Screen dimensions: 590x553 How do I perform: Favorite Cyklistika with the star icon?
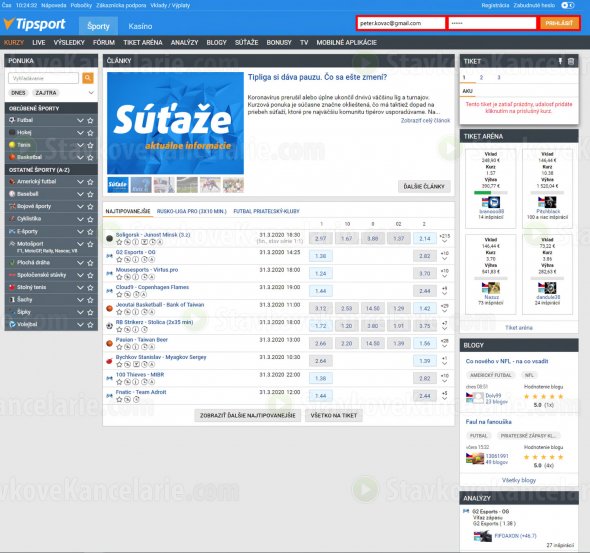90,219
